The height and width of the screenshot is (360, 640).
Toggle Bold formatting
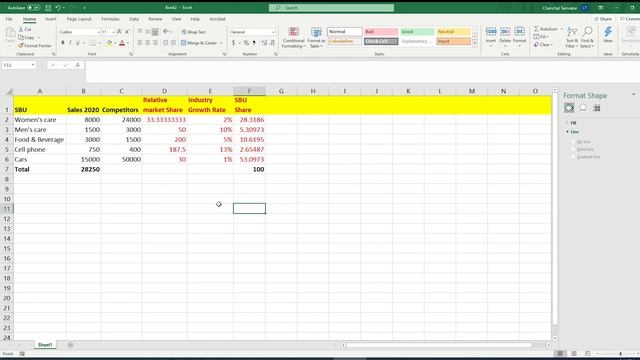[63, 43]
